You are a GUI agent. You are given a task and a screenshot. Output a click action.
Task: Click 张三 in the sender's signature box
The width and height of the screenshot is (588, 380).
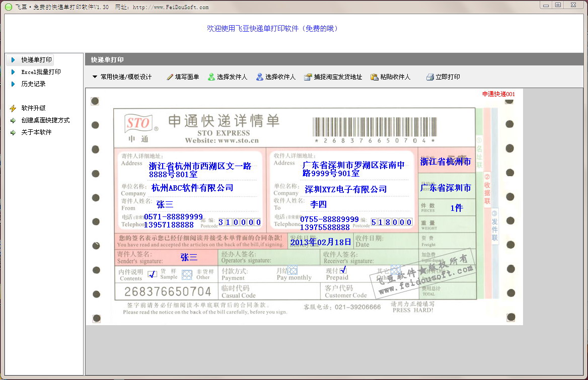coord(189,257)
